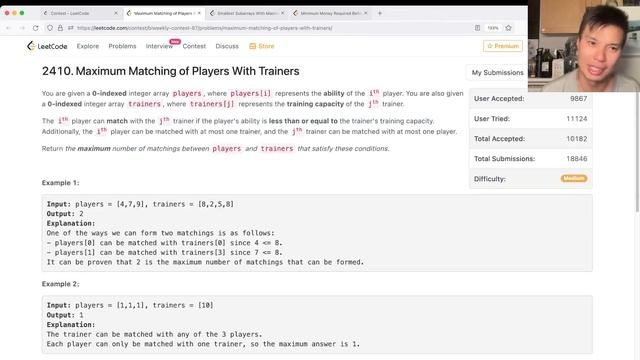640x360 pixels.
Task: Switch to the Smallest Subarrays tab
Action: coord(247,13)
